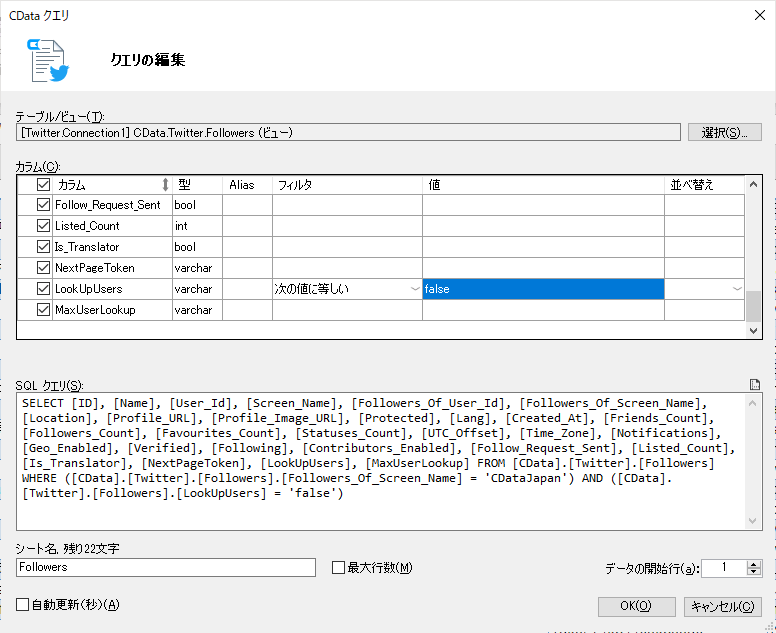The image size is (776, 633).
Task: Uncheck the NextPageToken column checkbox
Action: click(44, 268)
